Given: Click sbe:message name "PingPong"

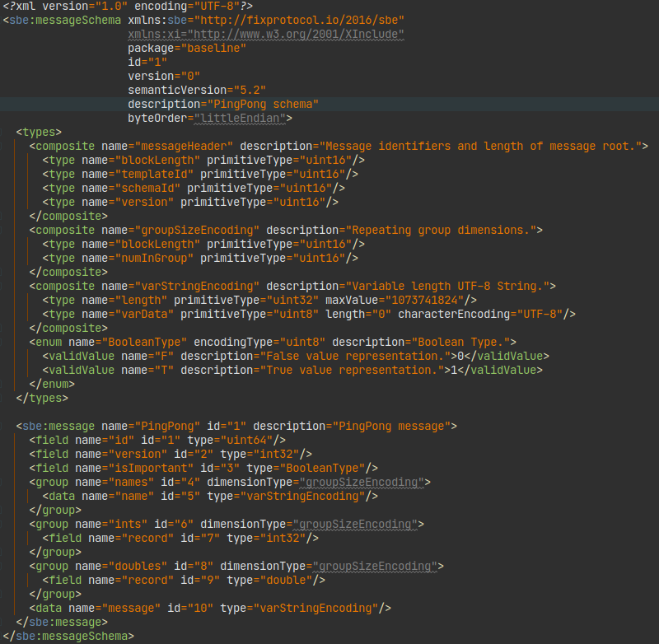Looking at the screenshot, I should [x=167, y=427].
